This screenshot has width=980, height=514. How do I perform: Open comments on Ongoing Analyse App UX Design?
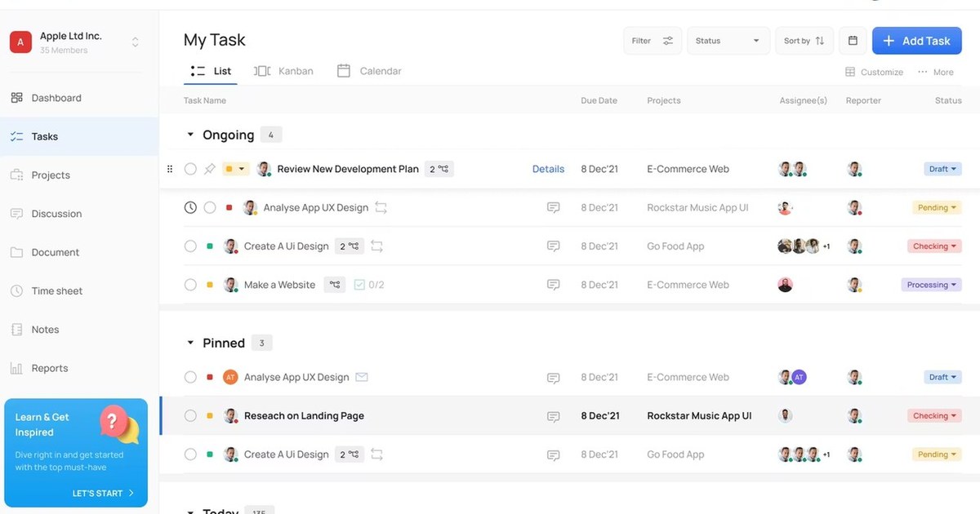point(553,208)
